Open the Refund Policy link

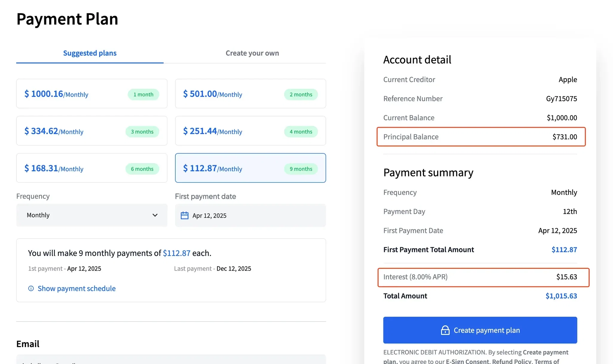point(512,362)
